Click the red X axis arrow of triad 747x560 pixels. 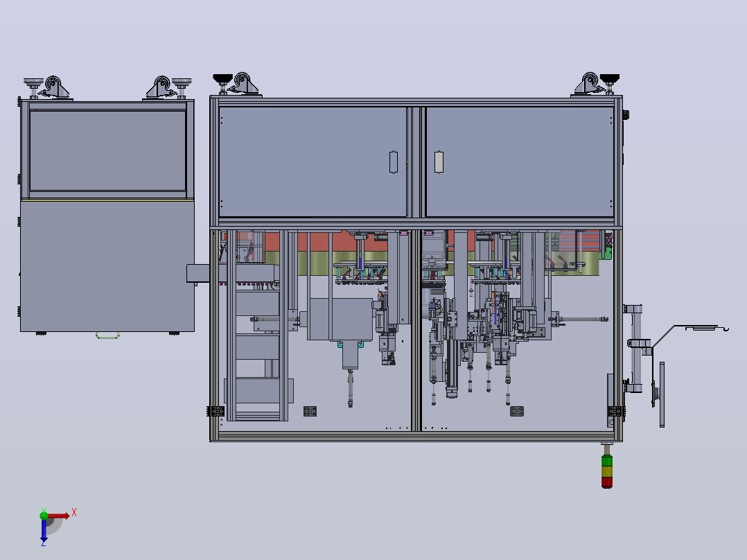point(58,516)
